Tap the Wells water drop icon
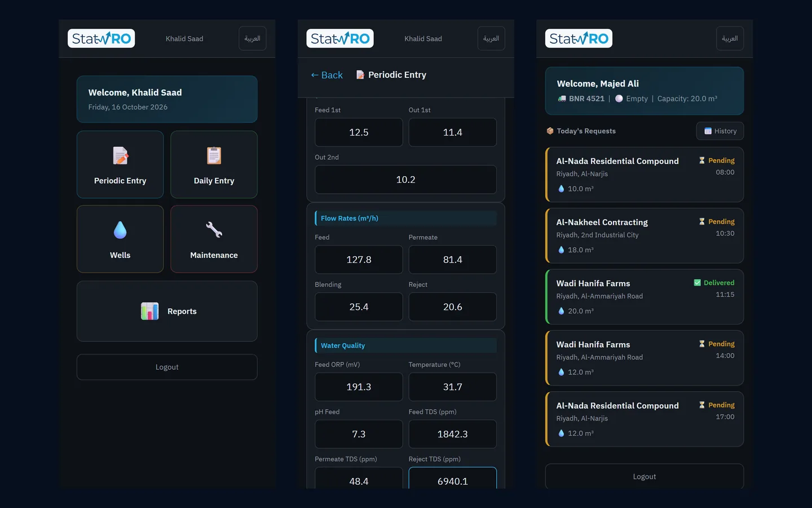Viewport: 812px width, 508px height. pos(120,230)
